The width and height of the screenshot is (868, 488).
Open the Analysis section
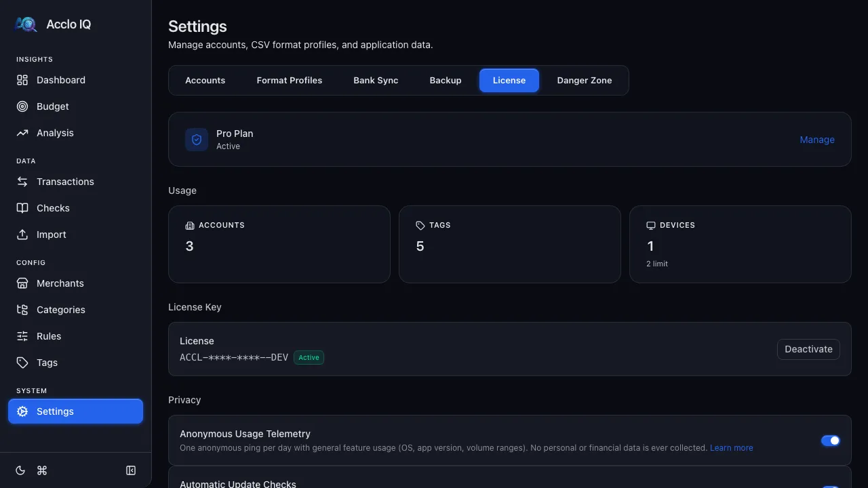(75, 133)
